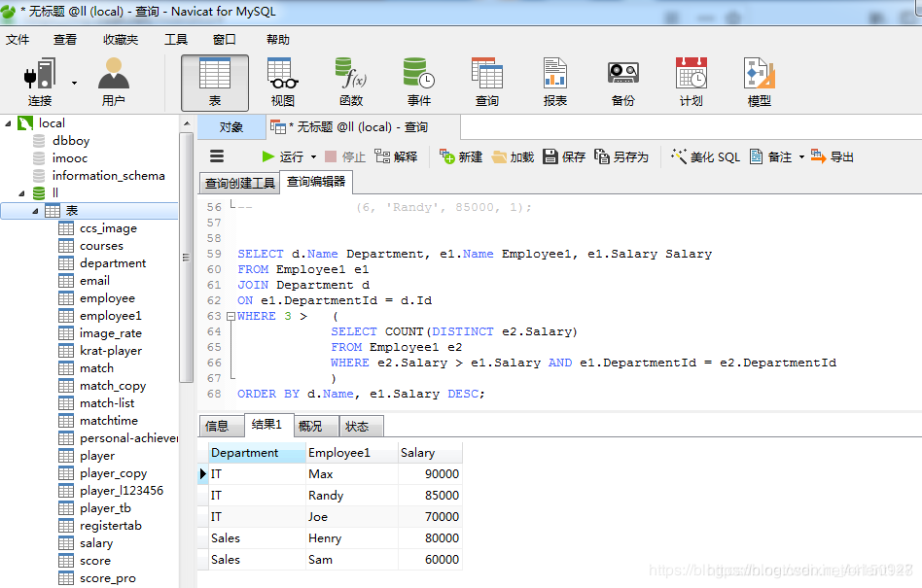922x588 pixels.
Task: Click the Employee1 column header
Action: (x=352, y=453)
